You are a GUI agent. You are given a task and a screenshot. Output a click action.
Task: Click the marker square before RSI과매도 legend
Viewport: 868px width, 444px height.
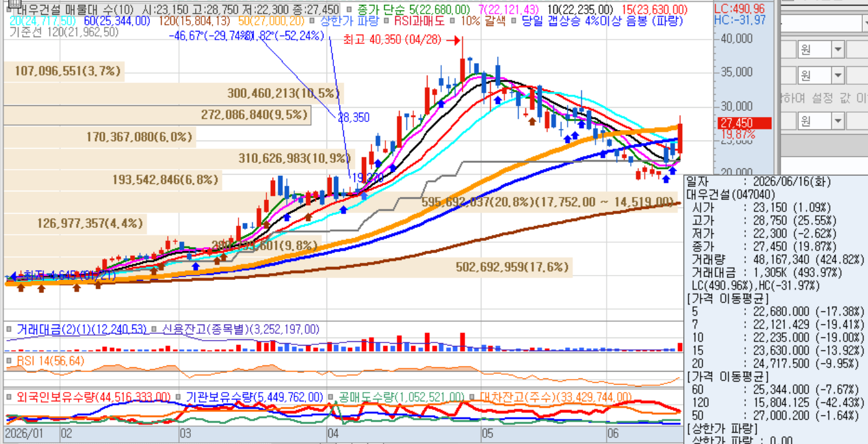[x=387, y=21]
